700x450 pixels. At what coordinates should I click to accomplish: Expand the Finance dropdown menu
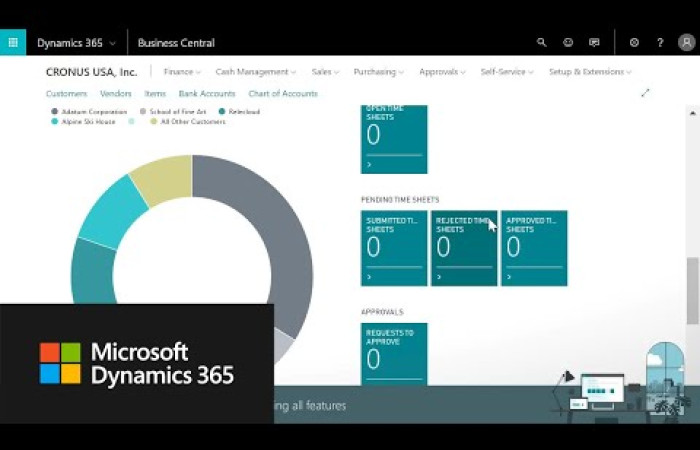coord(182,72)
